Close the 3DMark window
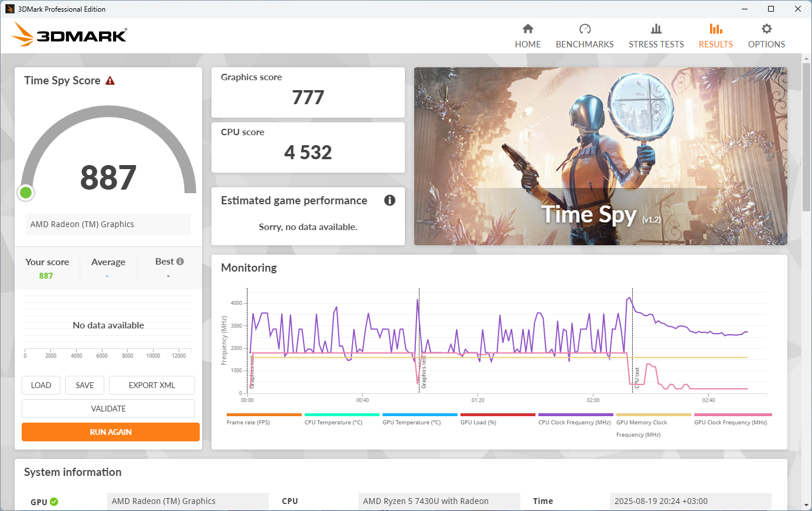The height and width of the screenshot is (511, 812). pos(798,9)
